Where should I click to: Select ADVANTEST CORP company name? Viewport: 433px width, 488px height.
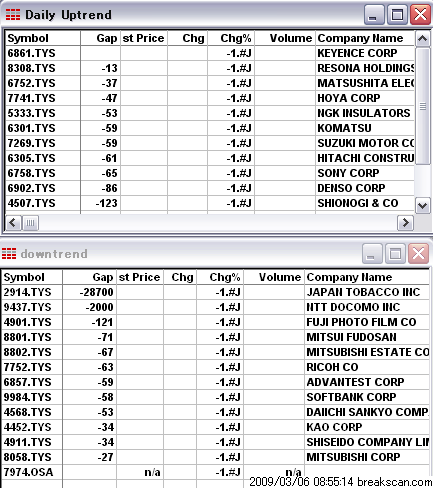[355, 382]
